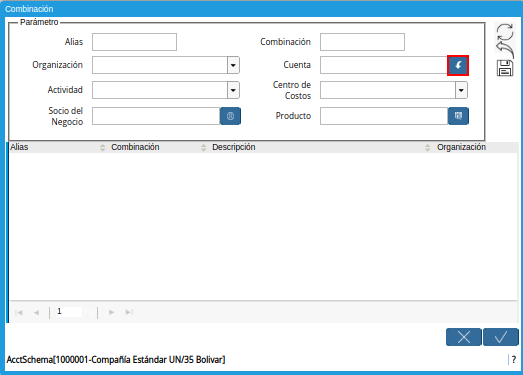Open the Cuenta account lookup button
This screenshot has width=523, height=375.
click(x=458, y=65)
